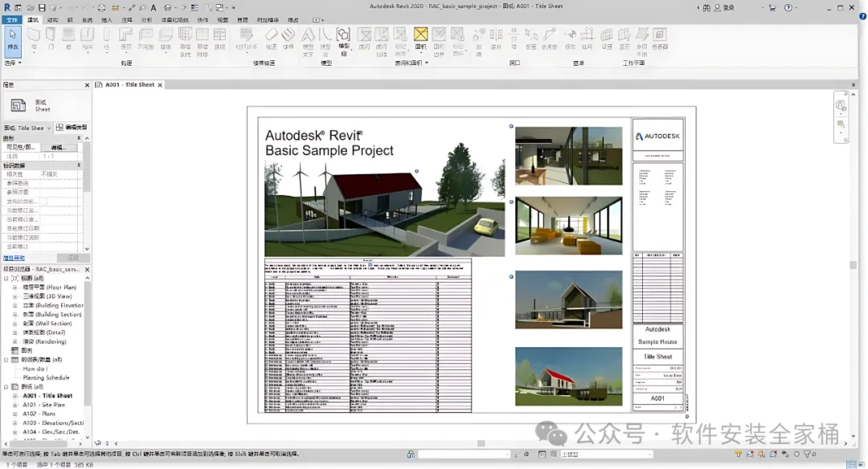The image size is (868, 469).
Task: Click the 登录 sign-in button
Action: [724, 8]
